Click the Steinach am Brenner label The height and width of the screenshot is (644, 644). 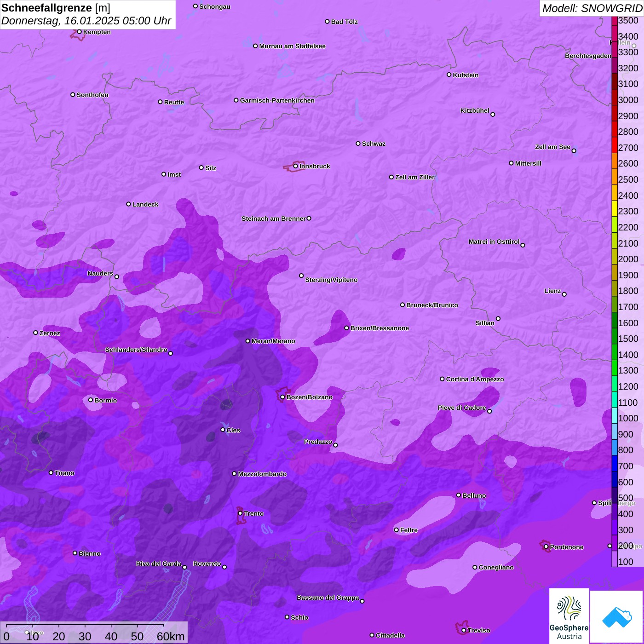[273, 218]
